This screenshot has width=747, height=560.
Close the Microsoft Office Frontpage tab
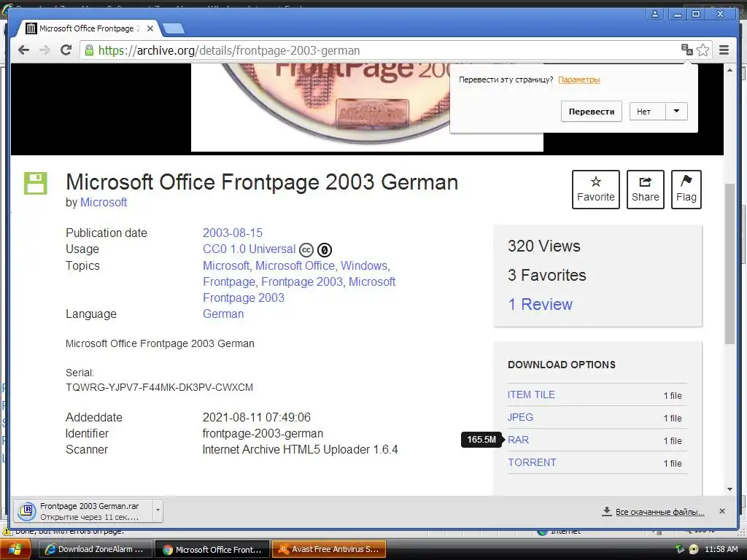point(150,28)
